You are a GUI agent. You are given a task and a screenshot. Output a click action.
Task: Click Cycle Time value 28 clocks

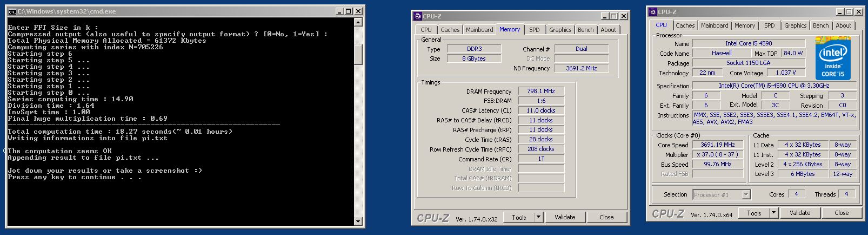(541, 139)
